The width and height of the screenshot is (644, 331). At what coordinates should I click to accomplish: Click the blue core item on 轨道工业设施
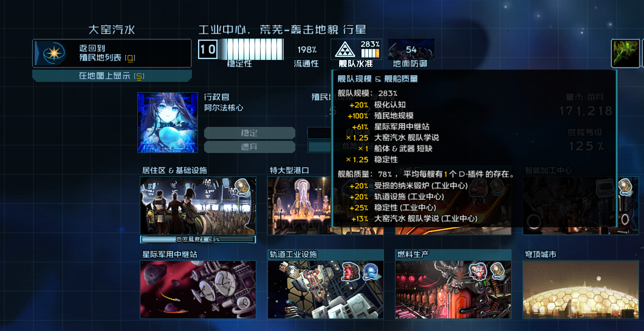(371, 271)
